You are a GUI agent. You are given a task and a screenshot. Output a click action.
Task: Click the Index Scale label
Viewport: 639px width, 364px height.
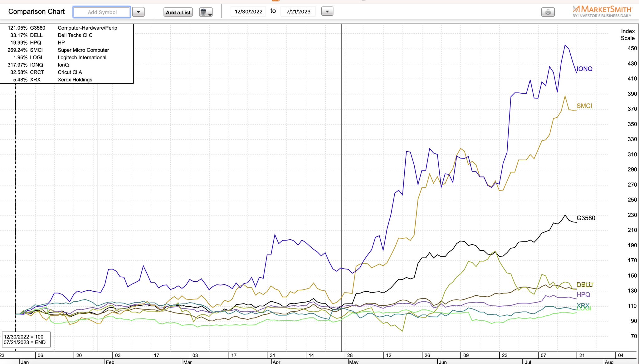point(627,35)
